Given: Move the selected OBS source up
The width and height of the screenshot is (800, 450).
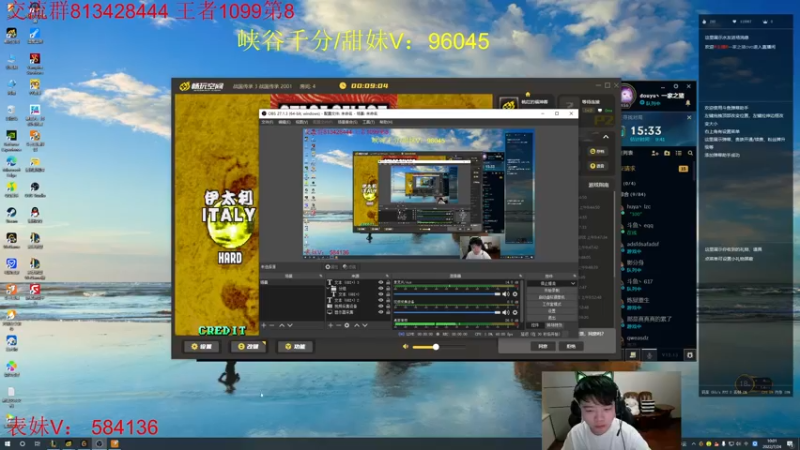Looking at the screenshot, I should (357, 325).
